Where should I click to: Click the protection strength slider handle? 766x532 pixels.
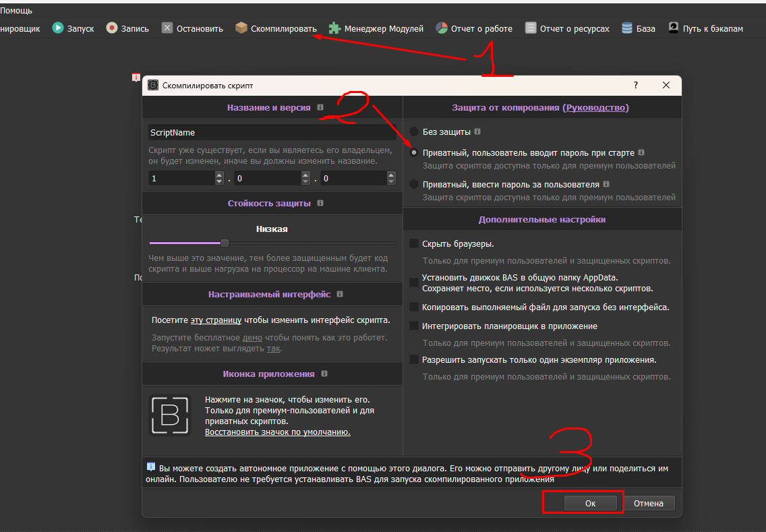click(x=225, y=243)
